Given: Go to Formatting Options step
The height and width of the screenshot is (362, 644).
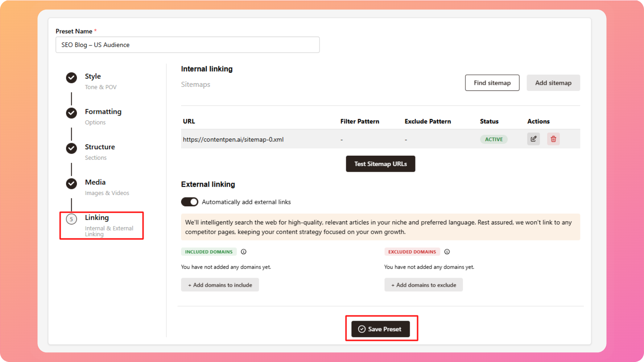Looking at the screenshot, I should coord(103,112).
